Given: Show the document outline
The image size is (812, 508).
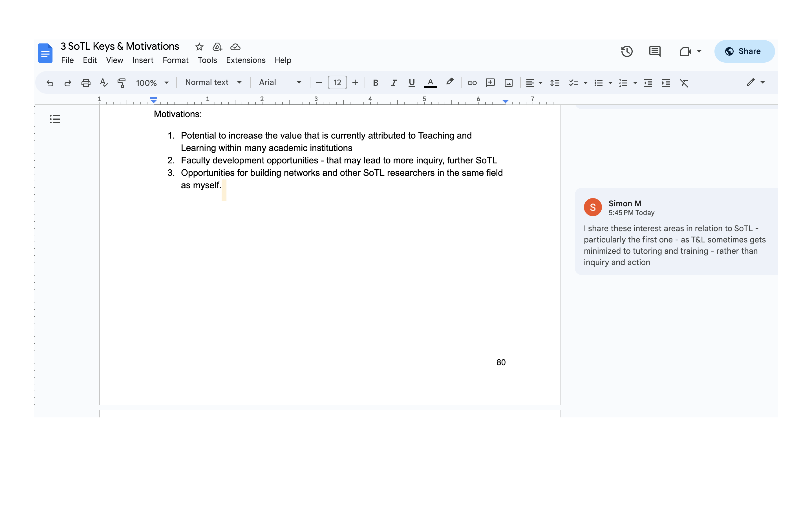Looking at the screenshot, I should tap(55, 119).
